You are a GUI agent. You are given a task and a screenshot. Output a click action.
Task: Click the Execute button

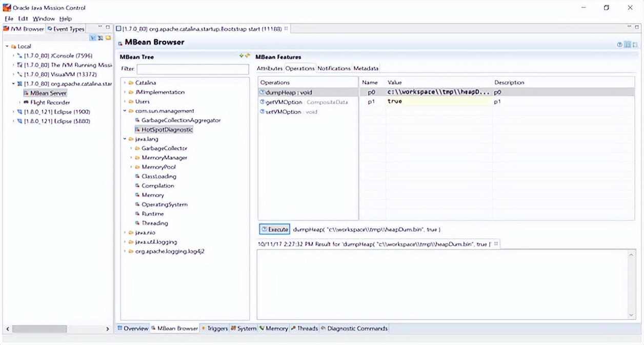pos(274,229)
